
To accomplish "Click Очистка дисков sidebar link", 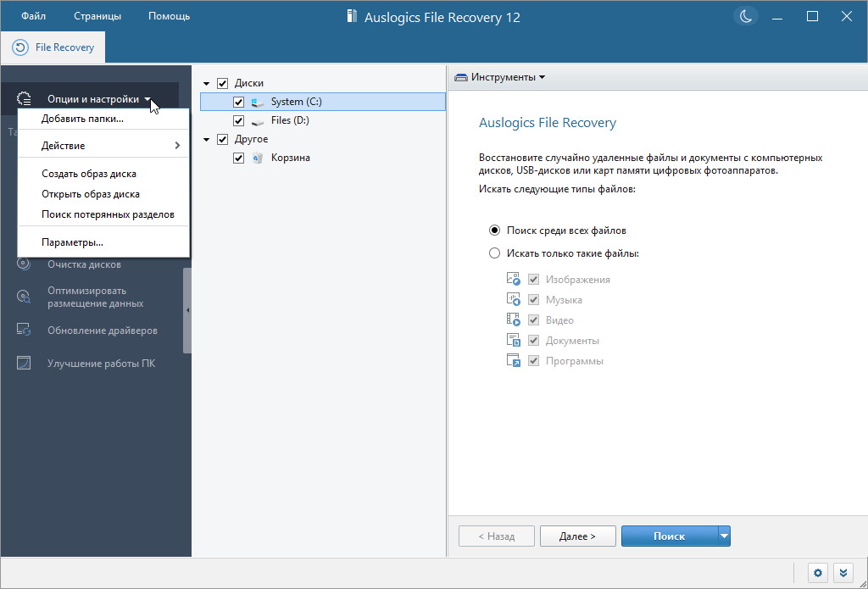I will pos(84,264).
